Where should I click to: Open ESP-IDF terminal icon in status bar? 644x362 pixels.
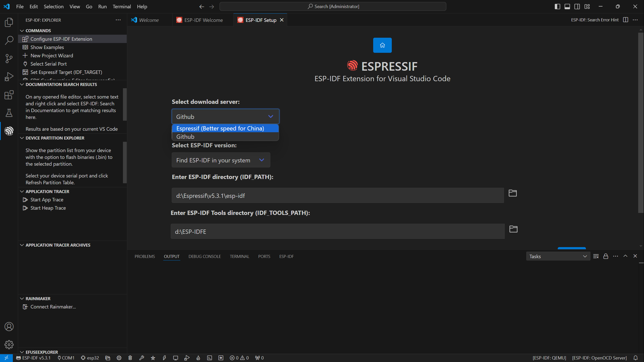(209, 358)
